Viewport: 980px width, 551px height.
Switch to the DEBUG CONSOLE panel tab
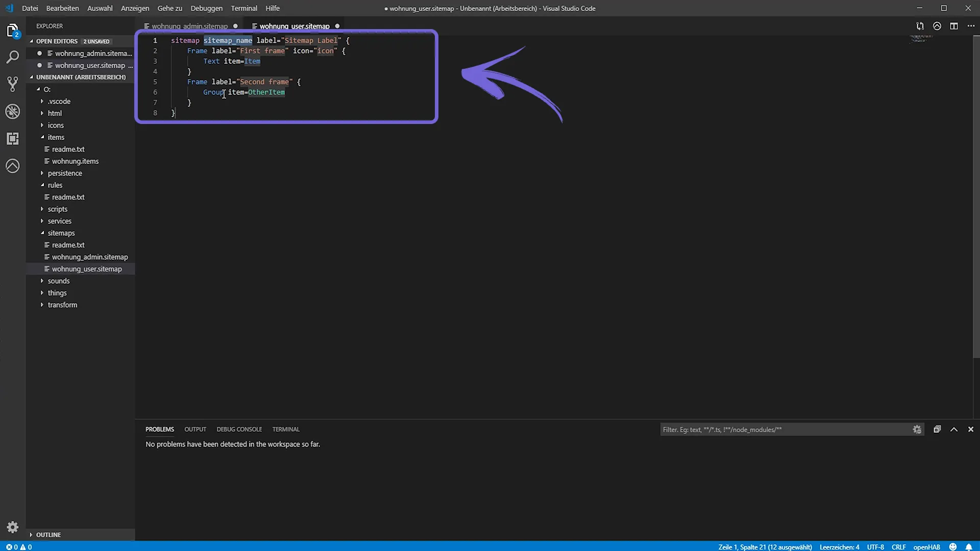click(x=239, y=429)
